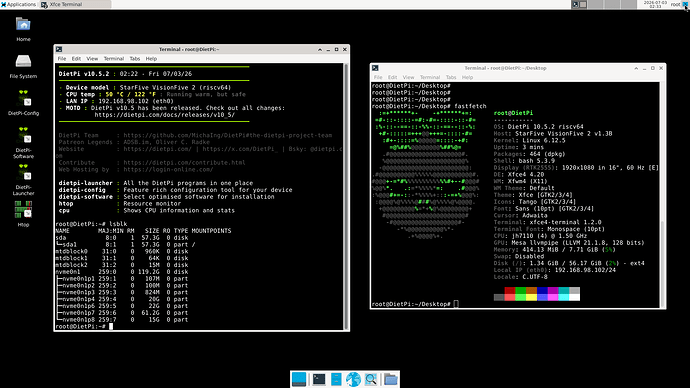Open Help menu in the left terminal
Image resolution: width=690 pixels, height=388 pixels.
151,59
